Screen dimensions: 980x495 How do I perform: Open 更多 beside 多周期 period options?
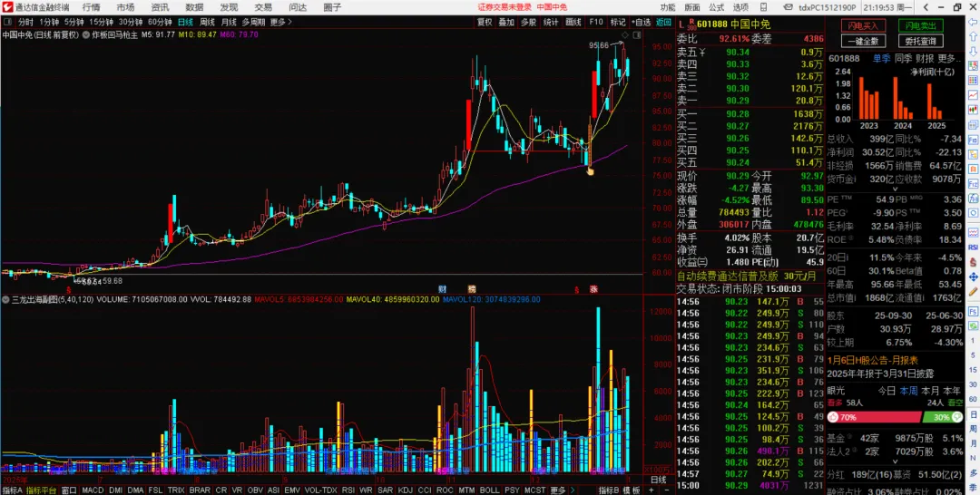coord(280,22)
